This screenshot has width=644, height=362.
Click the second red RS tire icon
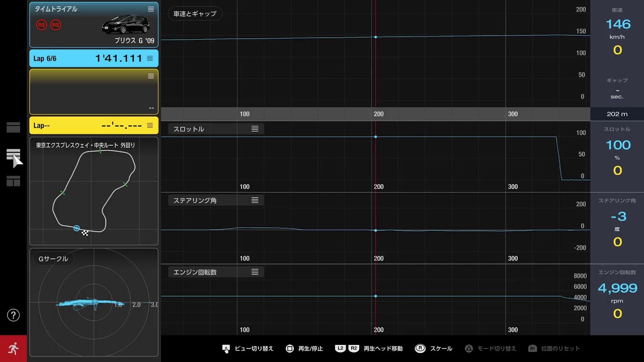click(56, 25)
